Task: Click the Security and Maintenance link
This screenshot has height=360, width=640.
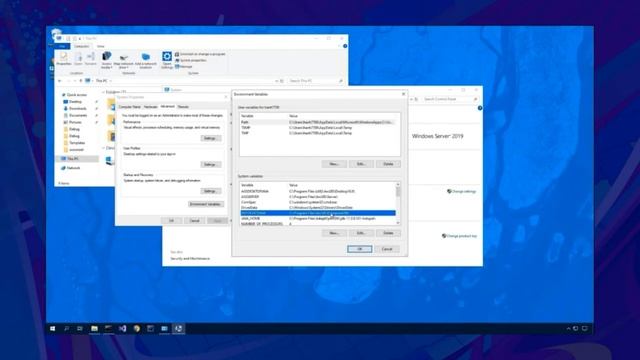Action: click(190, 258)
